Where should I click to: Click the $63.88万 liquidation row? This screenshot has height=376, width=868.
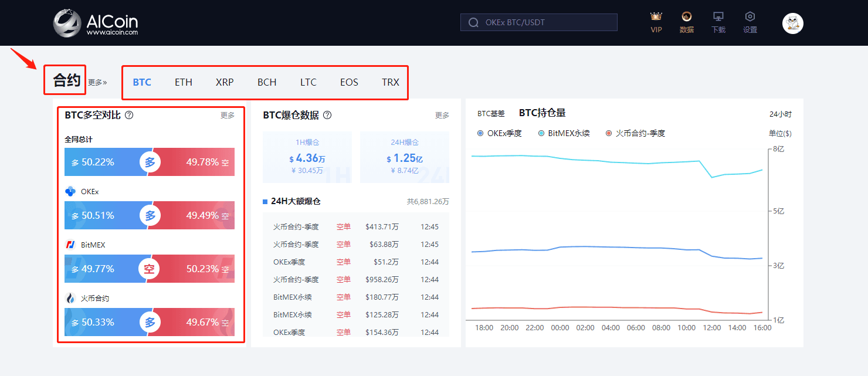coord(356,244)
